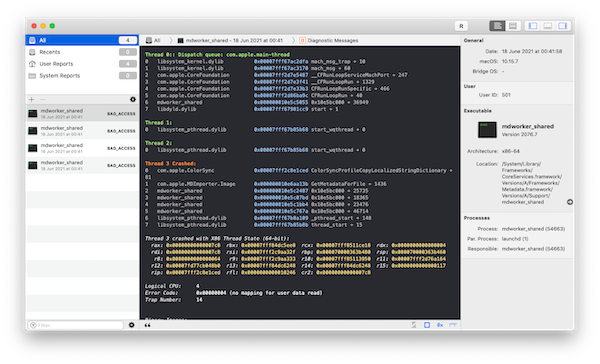Click the Thread 2 heading
This screenshot has width=600, height=364.
point(158,143)
